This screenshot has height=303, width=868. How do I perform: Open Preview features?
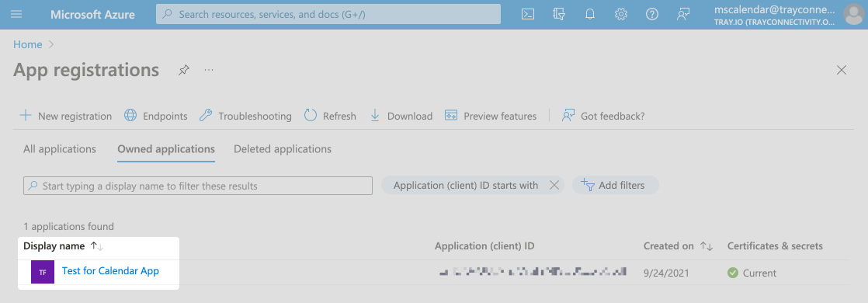491,116
